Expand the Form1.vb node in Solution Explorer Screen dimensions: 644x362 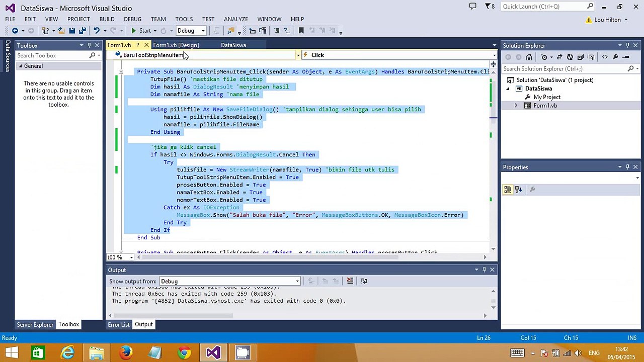pyautogui.click(x=516, y=106)
